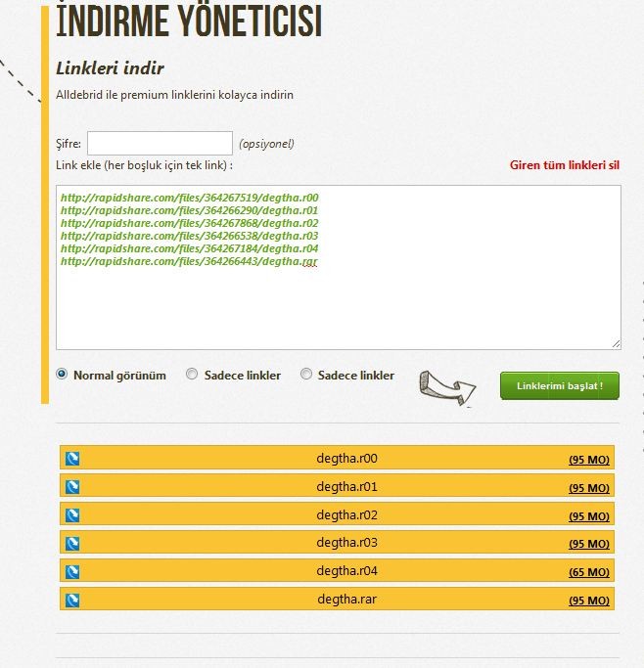This screenshot has height=668, width=644.
Task: Click the download icon beside degtha.rar
Action: click(72, 600)
